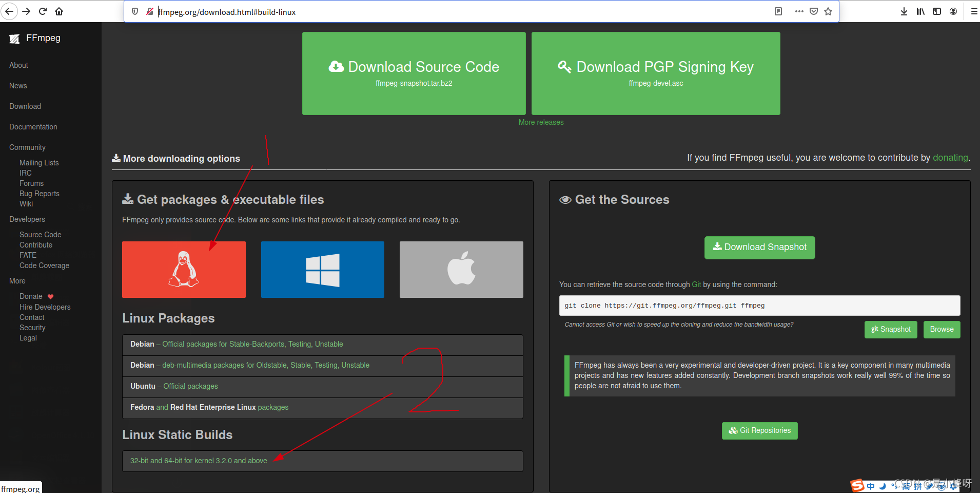Open Contact in the sidebar

point(32,317)
